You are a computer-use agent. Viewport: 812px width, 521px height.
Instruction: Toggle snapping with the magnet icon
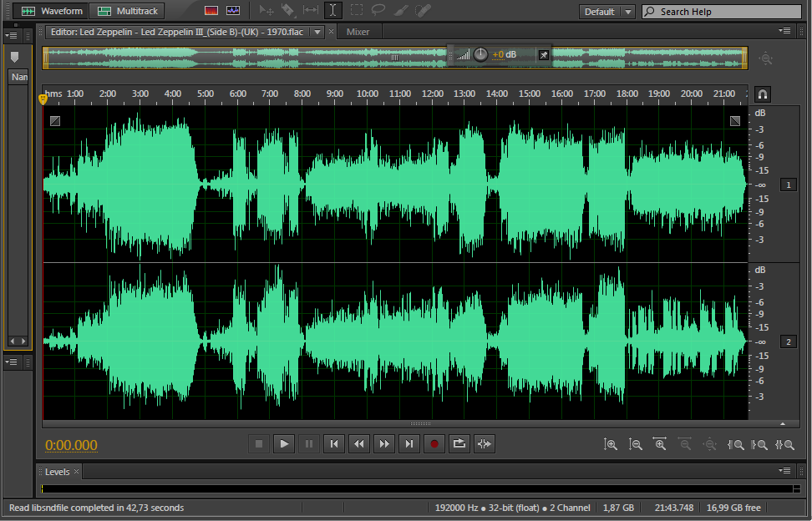(x=762, y=94)
